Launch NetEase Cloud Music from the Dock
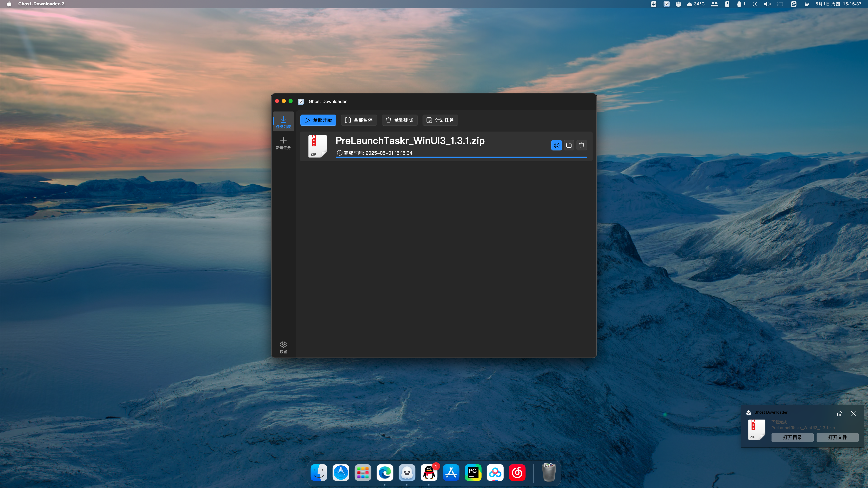868x488 pixels. [517, 472]
